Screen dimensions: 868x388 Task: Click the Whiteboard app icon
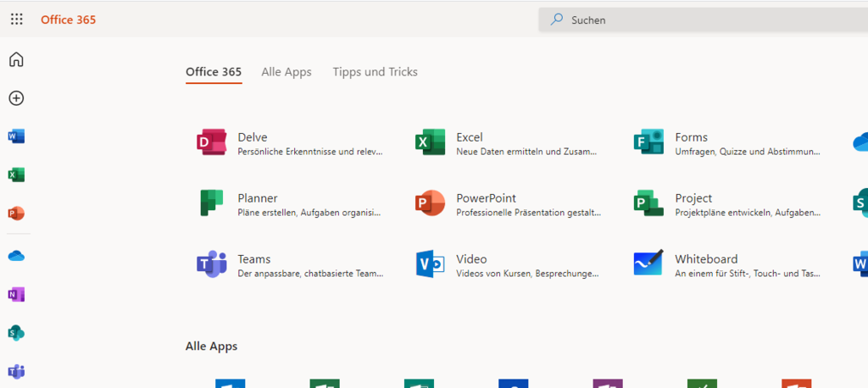coord(648,263)
